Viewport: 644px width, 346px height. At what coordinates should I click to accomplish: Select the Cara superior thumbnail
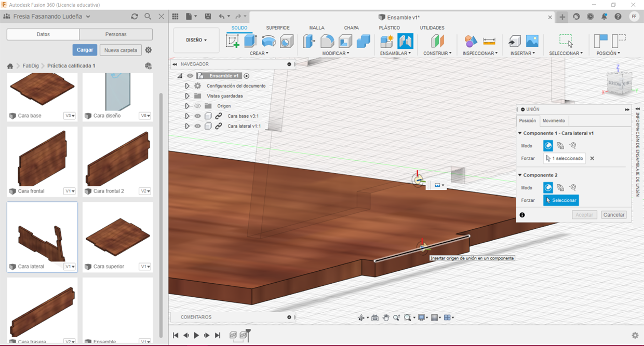pyautogui.click(x=117, y=237)
